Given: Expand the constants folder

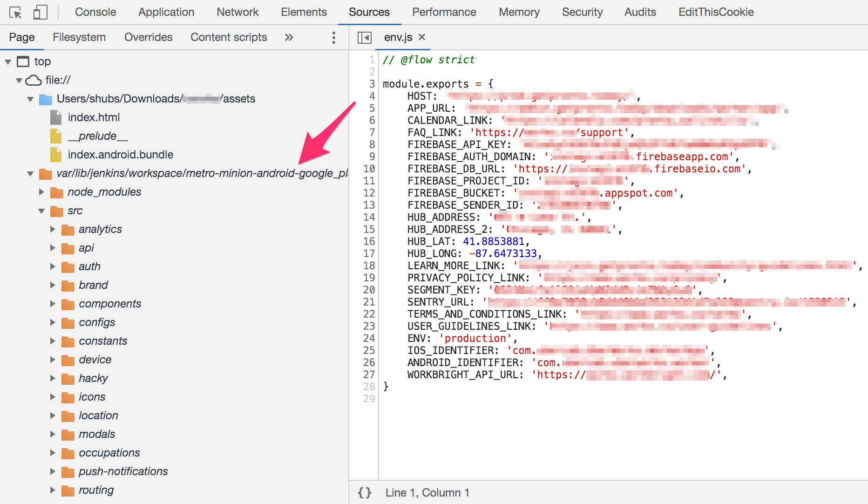Looking at the screenshot, I should [x=53, y=341].
